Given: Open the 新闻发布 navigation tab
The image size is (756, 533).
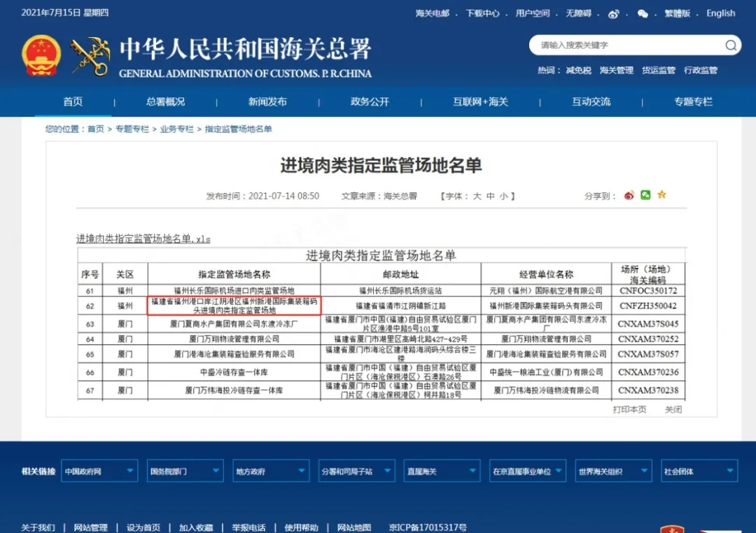Looking at the screenshot, I should pos(267,101).
